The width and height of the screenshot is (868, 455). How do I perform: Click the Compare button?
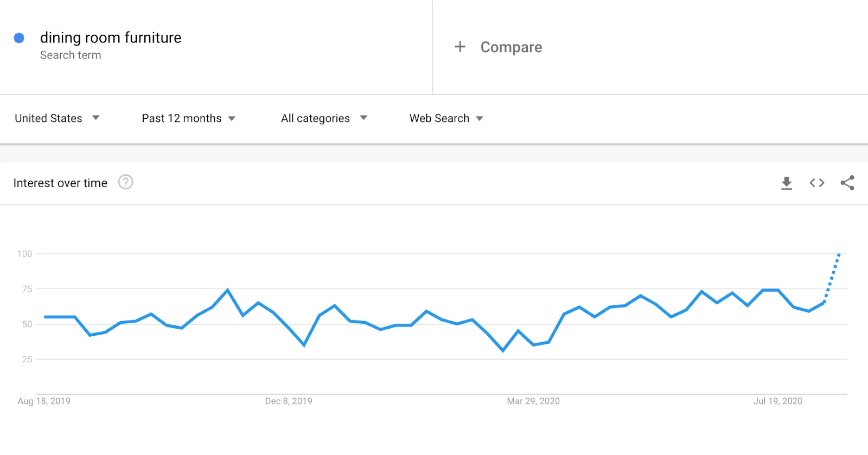coord(510,47)
